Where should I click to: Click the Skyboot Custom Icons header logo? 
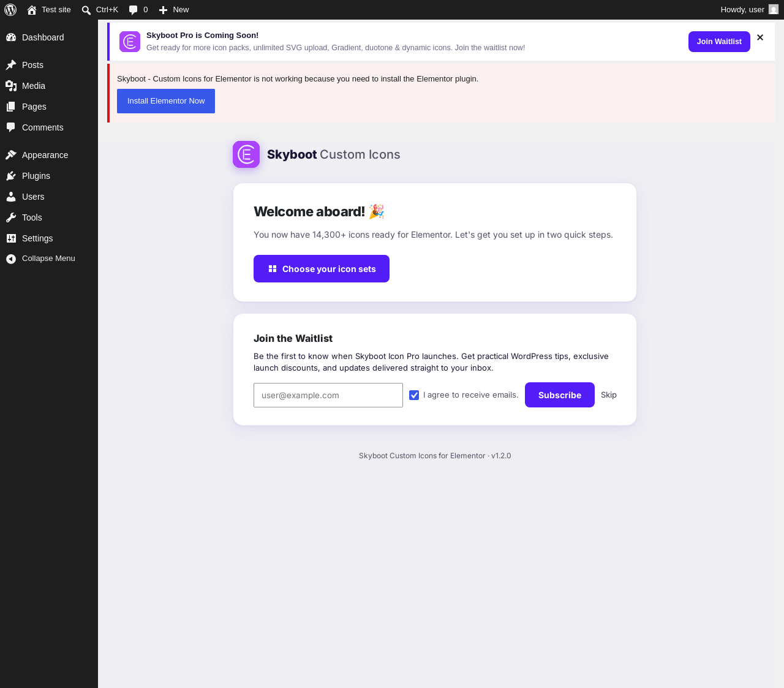(246, 154)
